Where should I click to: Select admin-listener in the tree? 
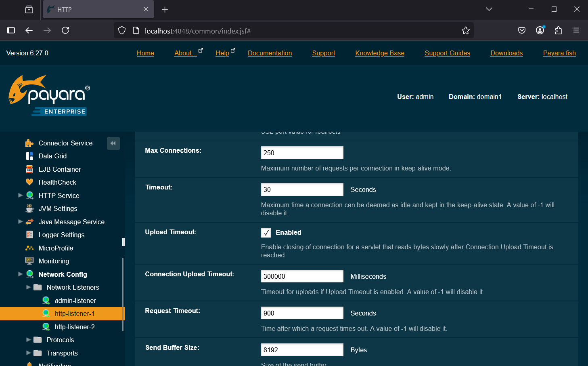click(x=75, y=301)
